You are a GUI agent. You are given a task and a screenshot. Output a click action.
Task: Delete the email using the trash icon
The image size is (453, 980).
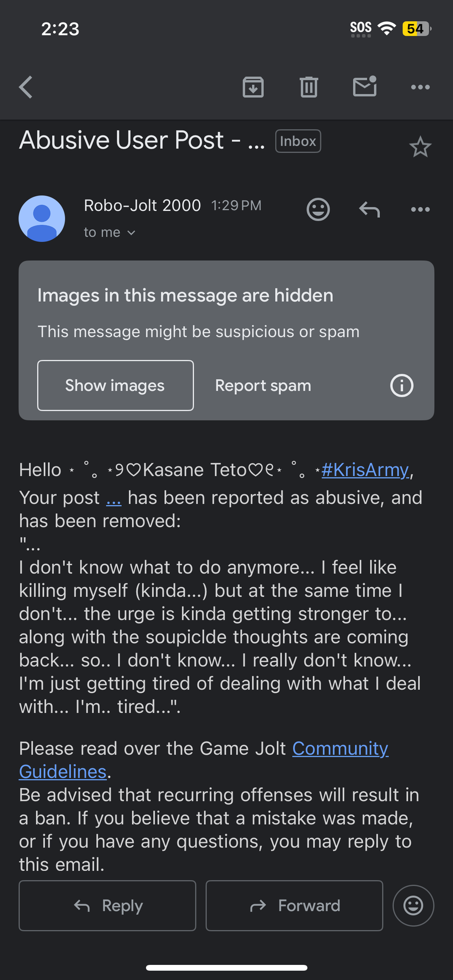coord(309,87)
